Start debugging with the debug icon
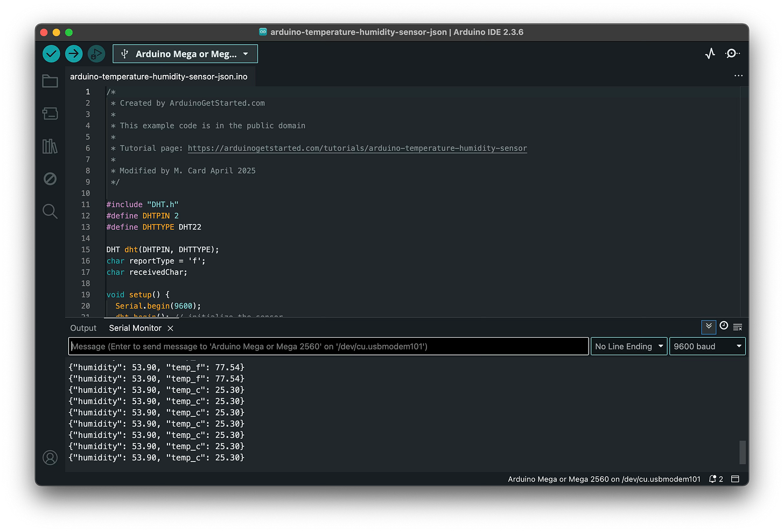Image resolution: width=784 pixels, height=532 pixels. pyautogui.click(x=96, y=53)
